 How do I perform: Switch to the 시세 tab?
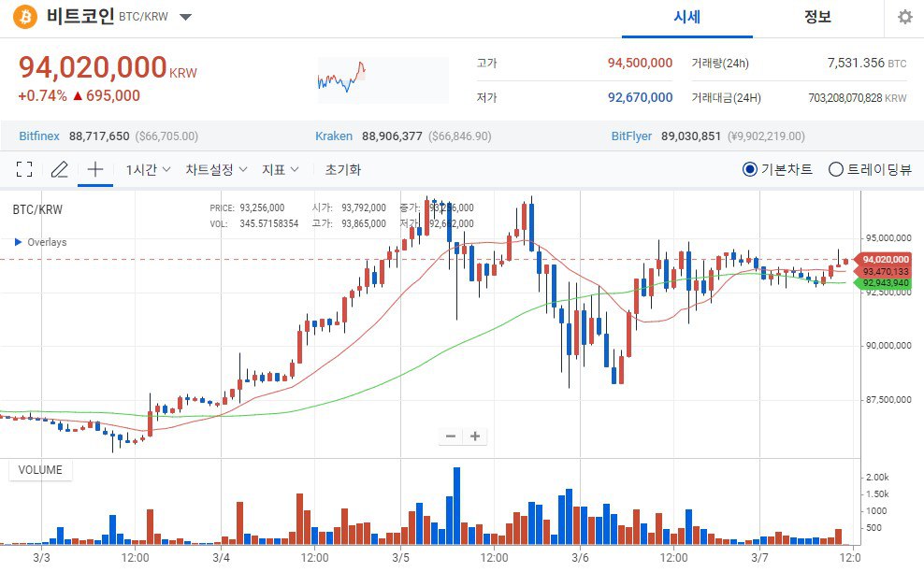[687, 17]
